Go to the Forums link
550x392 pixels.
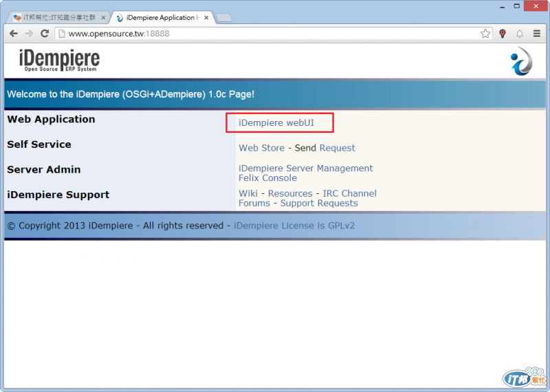point(254,203)
